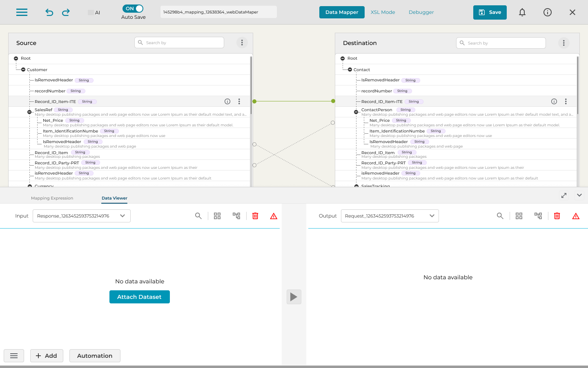Turn off the Auto Save toggle
Image resolution: width=588 pixels, height=368 pixels.
click(133, 9)
